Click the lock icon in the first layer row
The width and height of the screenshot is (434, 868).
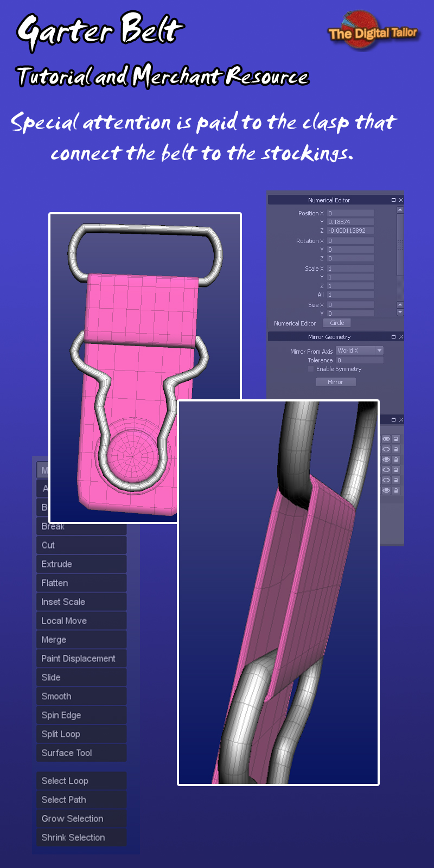tap(396, 439)
